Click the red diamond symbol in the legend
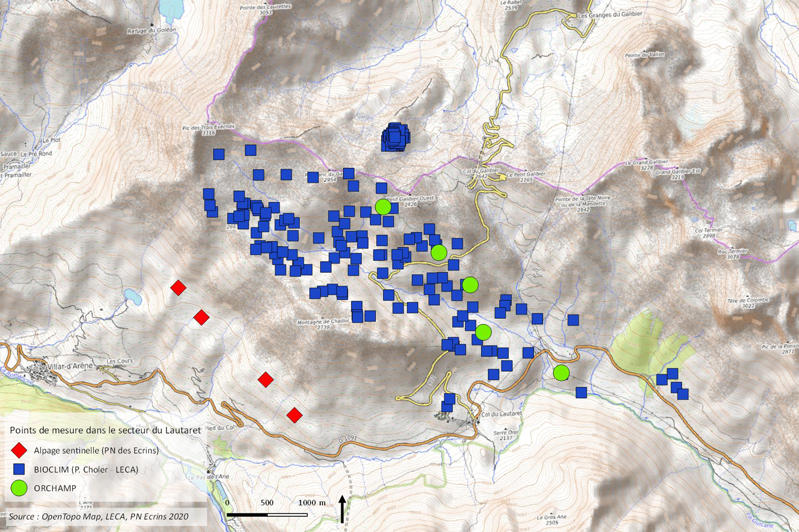This screenshot has height=532, width=799. pos(20,451)
